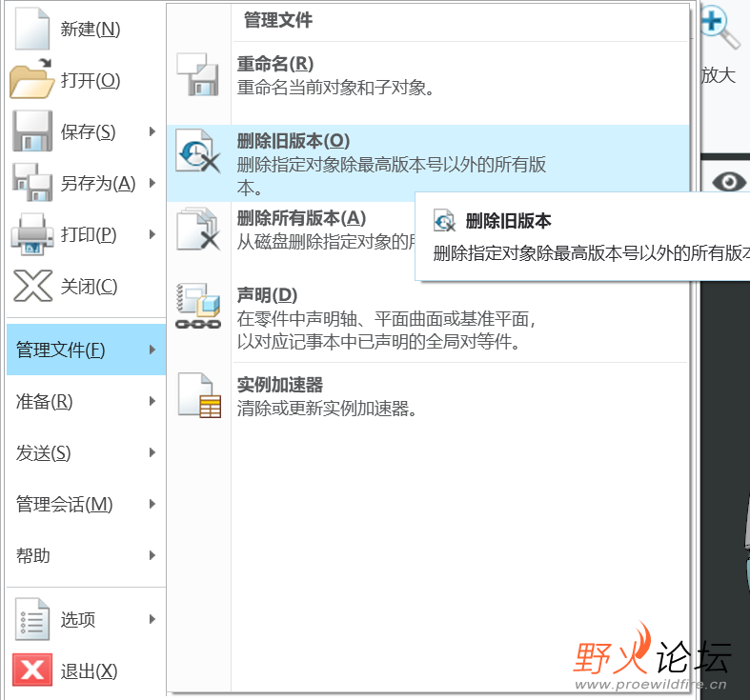This screenshot has height=700, width=750.
Task: Click the Save As (另存为) icon
Action: (x=32, y=182)
